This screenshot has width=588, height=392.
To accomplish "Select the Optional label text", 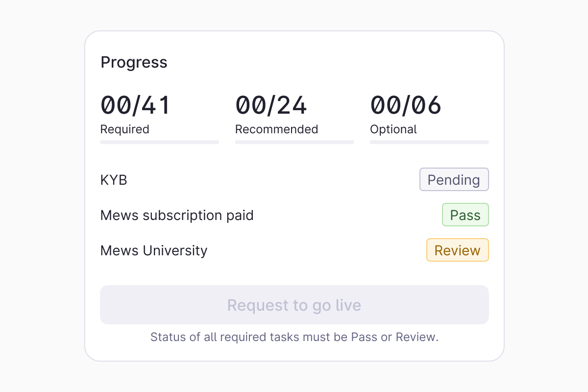I will click(x=393, y=129).
